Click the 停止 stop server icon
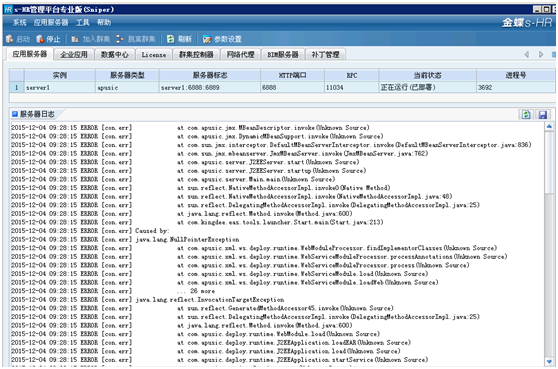Viewport: 558px width, 369px height. pos(40,39)
